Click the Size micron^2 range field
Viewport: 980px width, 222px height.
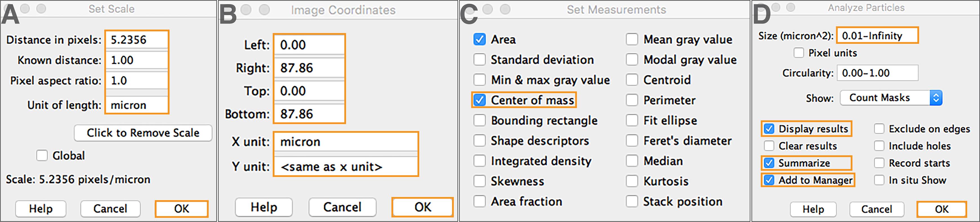click(x=877, y=35)
